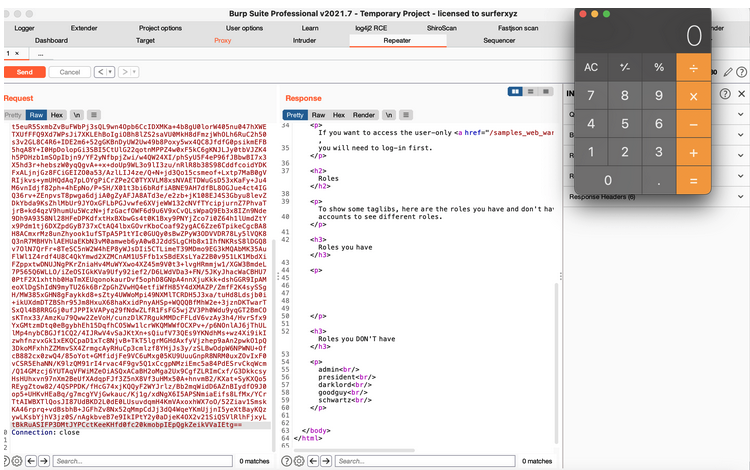Click the "Connection: close" header line
Screen dimensions: 750x470
(x=45, y=432)
